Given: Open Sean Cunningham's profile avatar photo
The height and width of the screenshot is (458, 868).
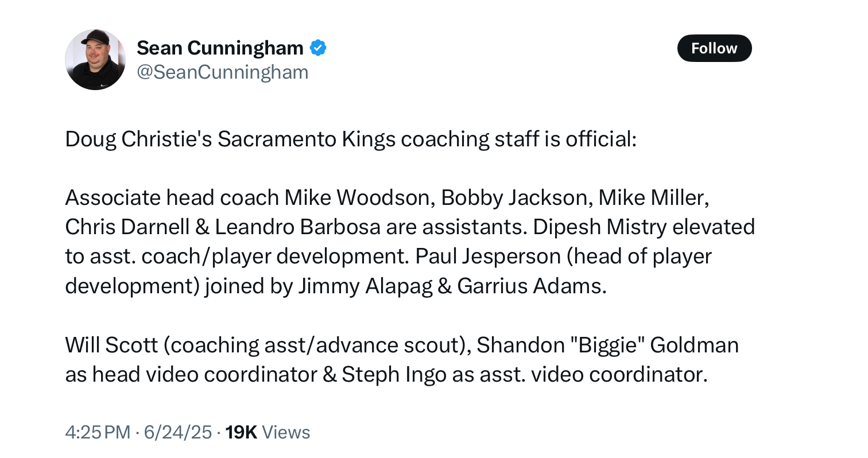Looking at the screenshot, I should point(95,60).
